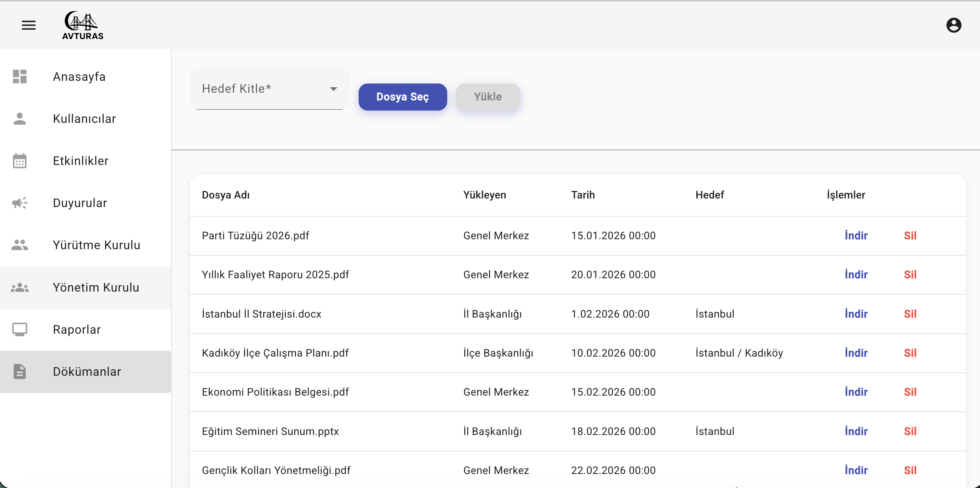This screenshot has height=488, width=980.
Task: Delete Ekonomi Politikası Belgesi.pdf using Sil
Action: (x=910, y=392)
